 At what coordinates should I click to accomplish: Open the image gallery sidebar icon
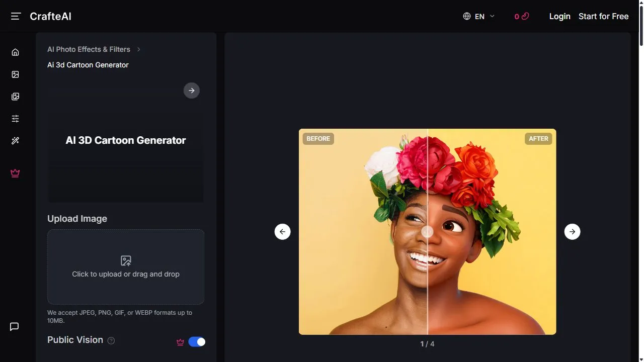tap(15, 97)
